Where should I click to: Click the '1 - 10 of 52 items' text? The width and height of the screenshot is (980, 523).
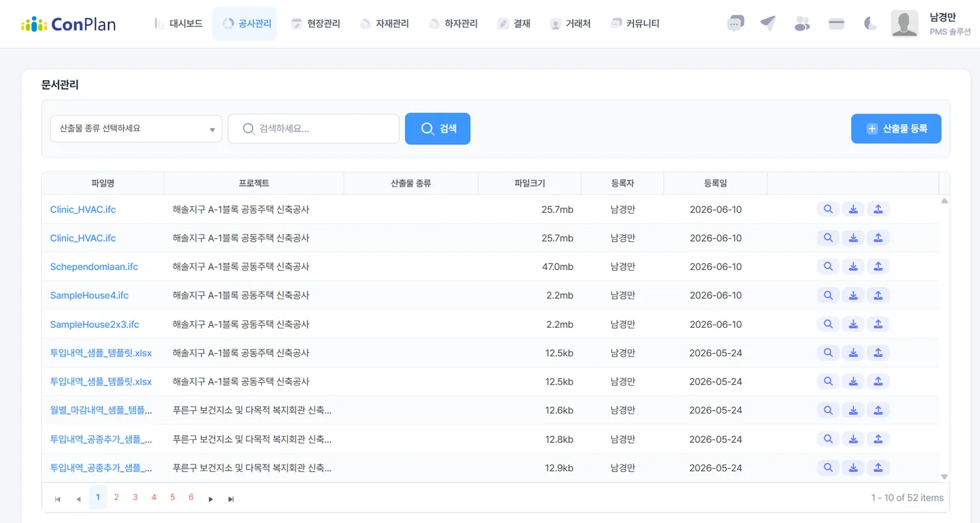907,498
